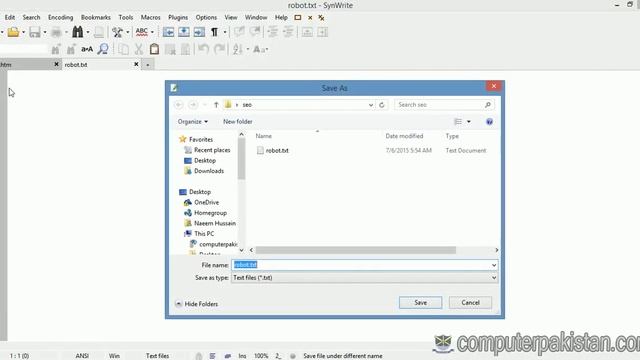Select Downloads in the navigation pane
The image size is (640, 360).
[204, 171]
